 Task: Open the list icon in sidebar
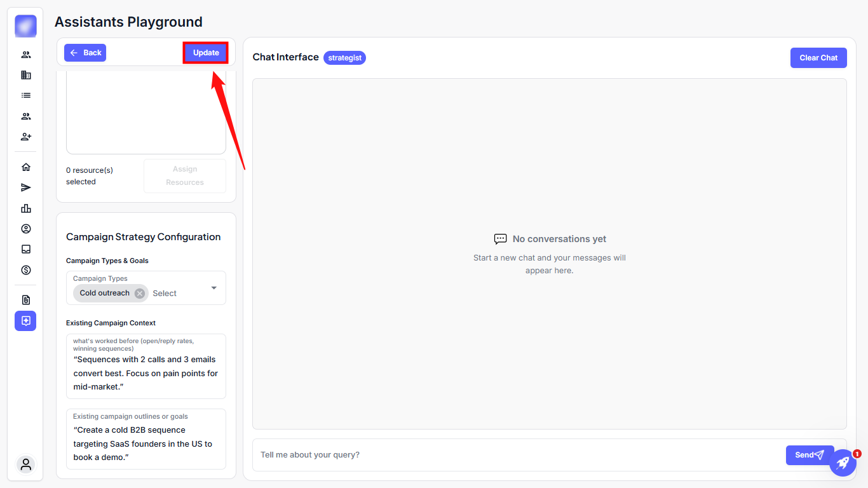[x=25, y=95]
